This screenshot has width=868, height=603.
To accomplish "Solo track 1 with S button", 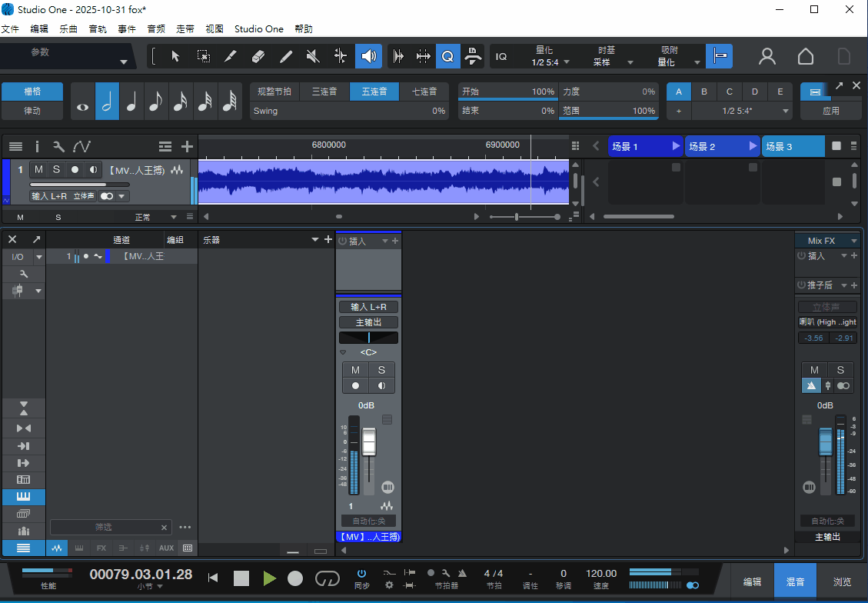I will (56, 169).
